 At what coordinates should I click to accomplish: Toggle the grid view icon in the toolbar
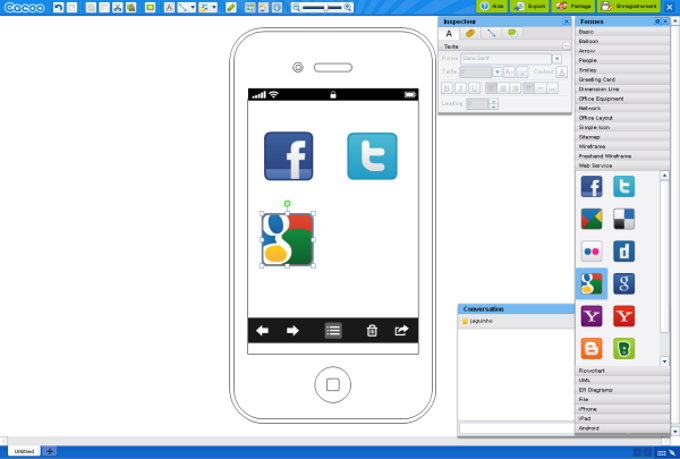pyautogui.click(x=250, y=7)
